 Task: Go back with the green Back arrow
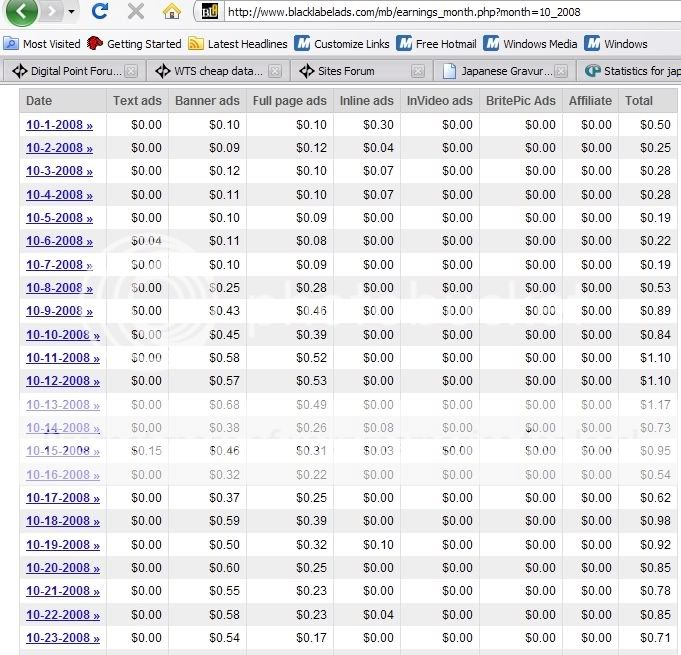tap(21, 11)
